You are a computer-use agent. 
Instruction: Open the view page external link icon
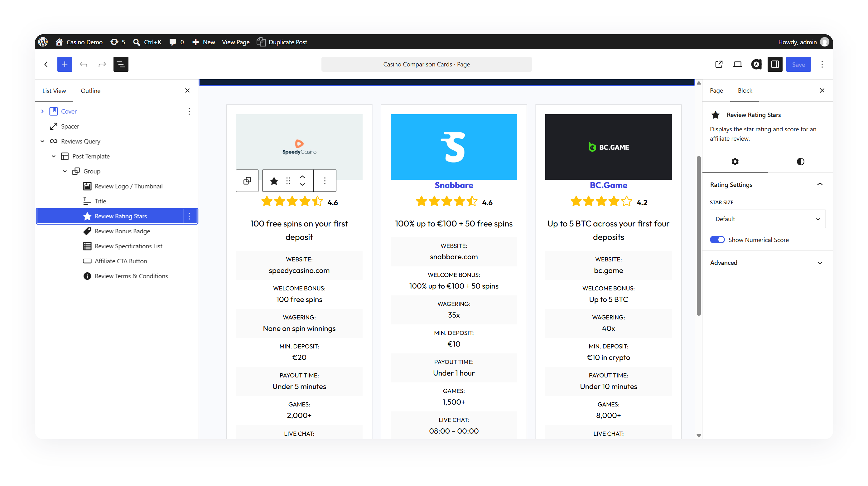[719, 64]
